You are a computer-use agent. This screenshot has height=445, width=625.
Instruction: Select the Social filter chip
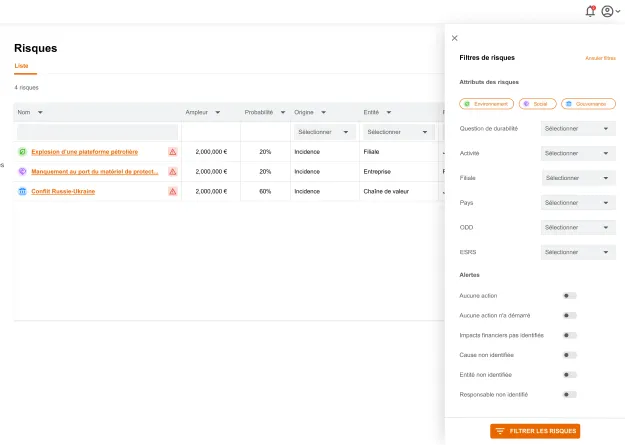537,104
